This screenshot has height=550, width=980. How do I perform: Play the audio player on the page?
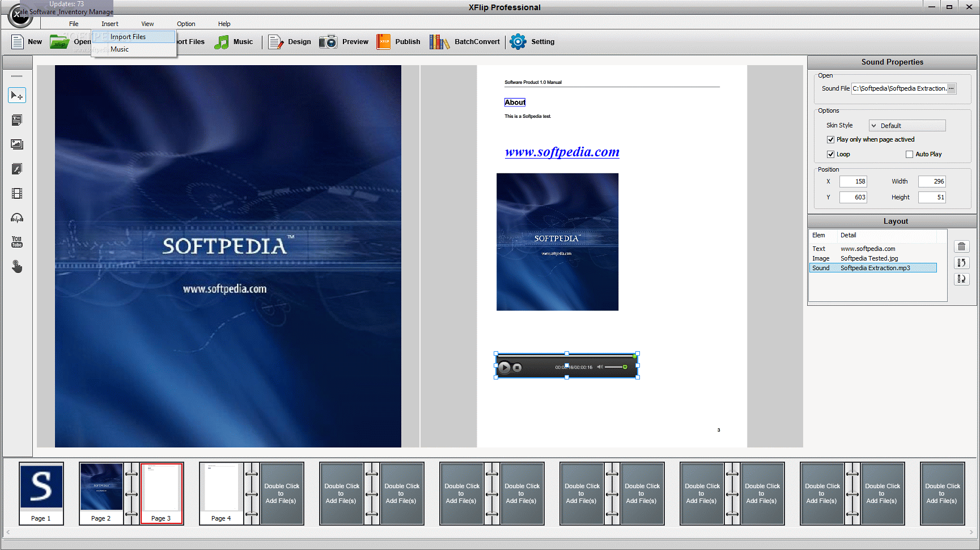(504, 367)
